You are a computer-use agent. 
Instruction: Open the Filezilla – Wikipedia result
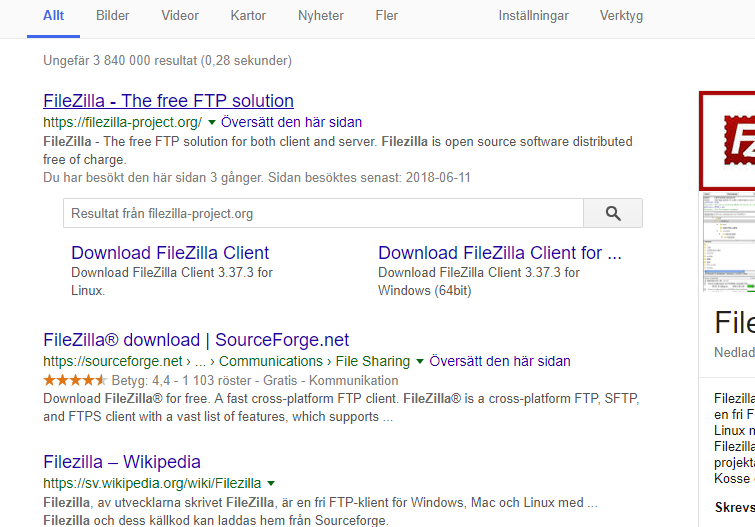122,461
